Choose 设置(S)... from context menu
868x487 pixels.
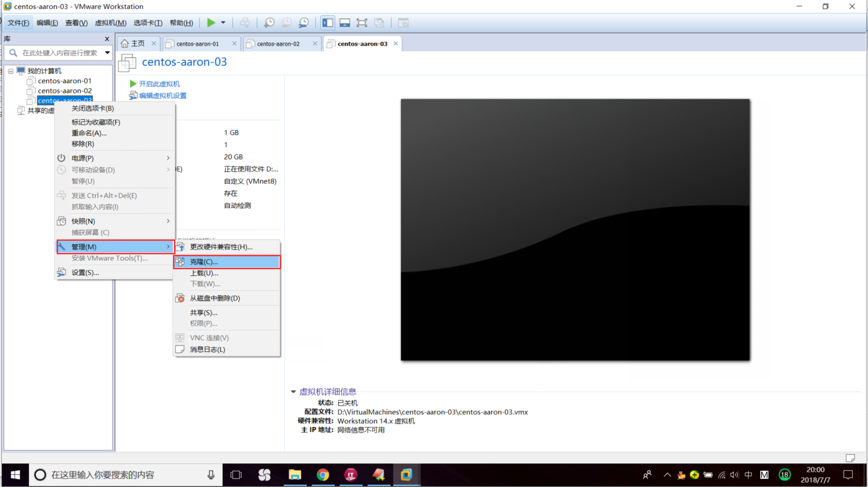coord(115,273)
